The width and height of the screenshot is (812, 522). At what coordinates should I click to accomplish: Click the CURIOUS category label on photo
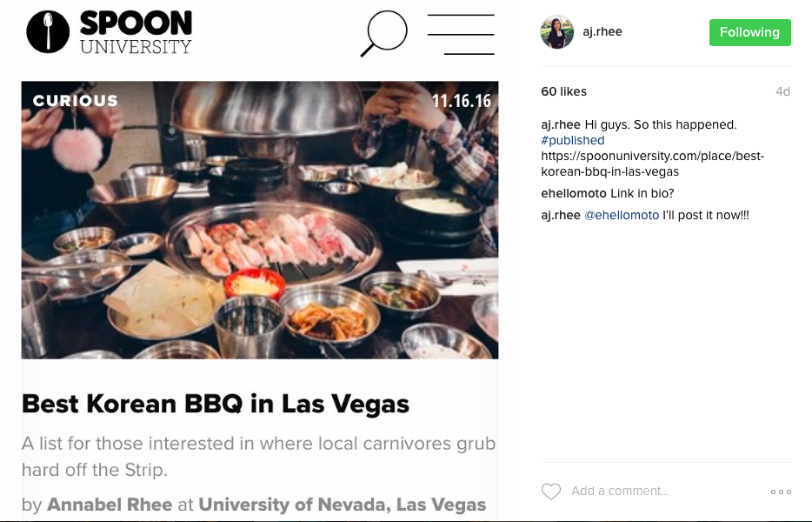click(x=76, y=101)
